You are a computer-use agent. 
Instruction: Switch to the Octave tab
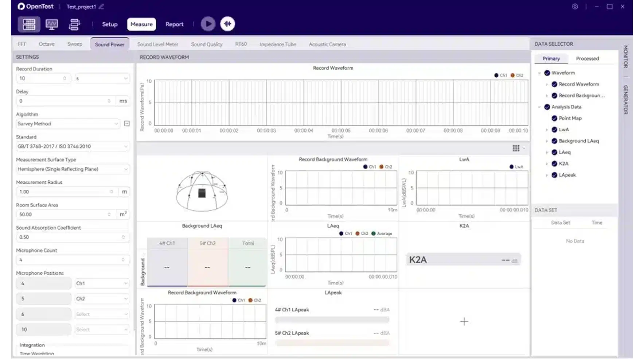point(47,44)
